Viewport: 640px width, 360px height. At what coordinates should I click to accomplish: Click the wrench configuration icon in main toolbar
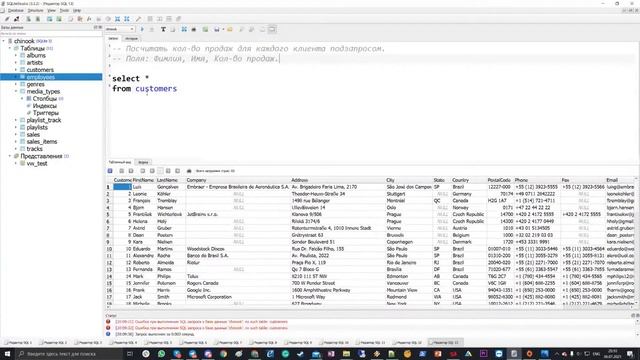coord(138,19)
